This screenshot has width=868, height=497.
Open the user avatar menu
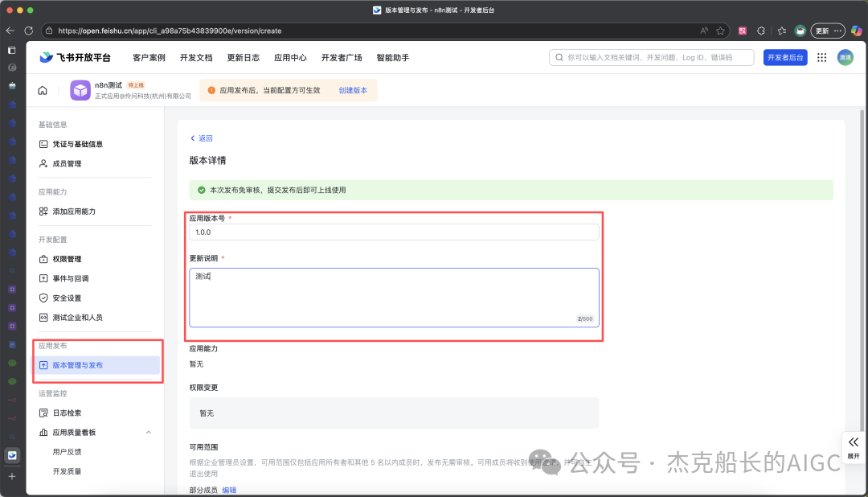click(x=845, y=58)
